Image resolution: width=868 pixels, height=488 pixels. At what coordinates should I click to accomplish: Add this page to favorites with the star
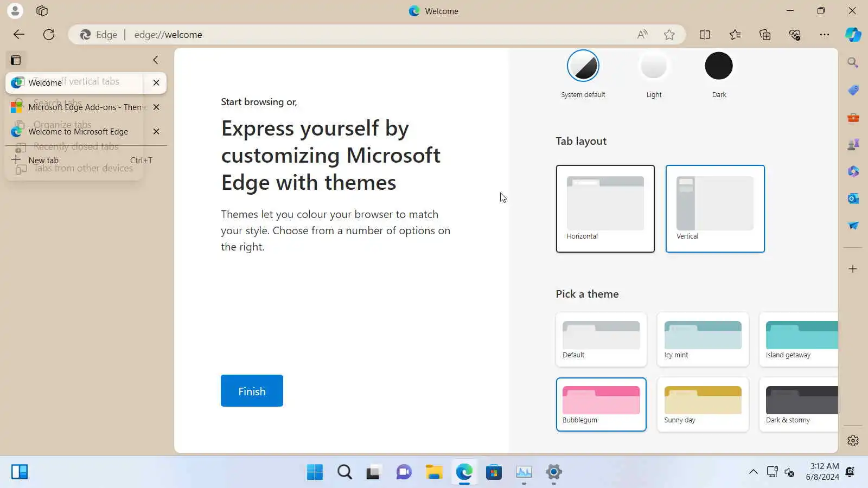tap(669, 35)
